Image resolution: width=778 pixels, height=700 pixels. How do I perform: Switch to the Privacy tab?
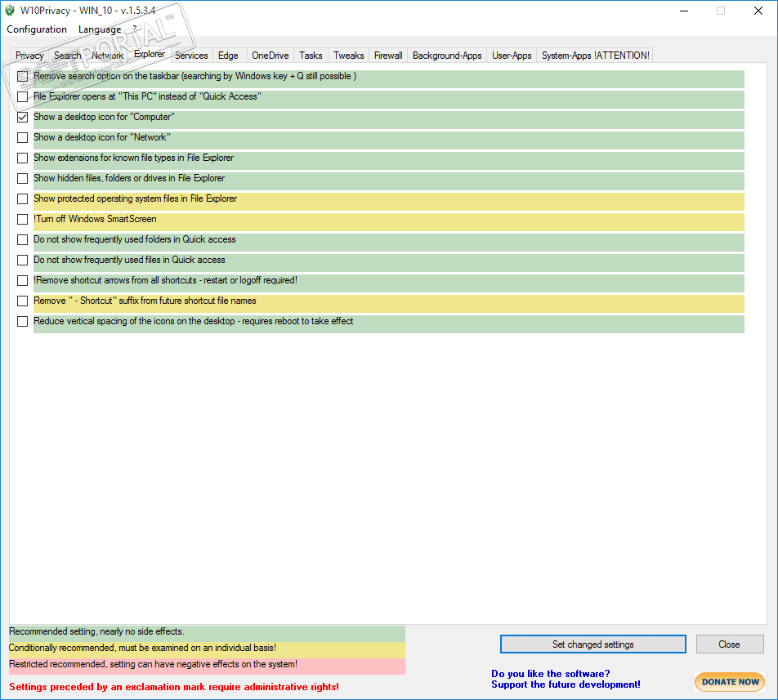pos(29,56)
